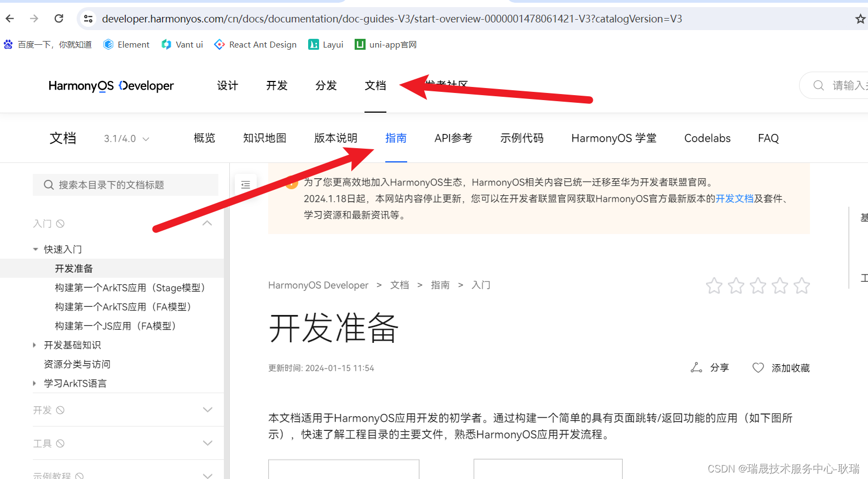
Task: Rate the page four stars
Action: 780,285
